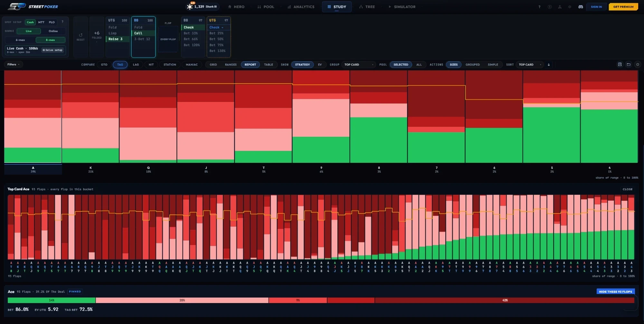Compare against the LAG profile
Screen dimensions: 644x324
point(136,64)
